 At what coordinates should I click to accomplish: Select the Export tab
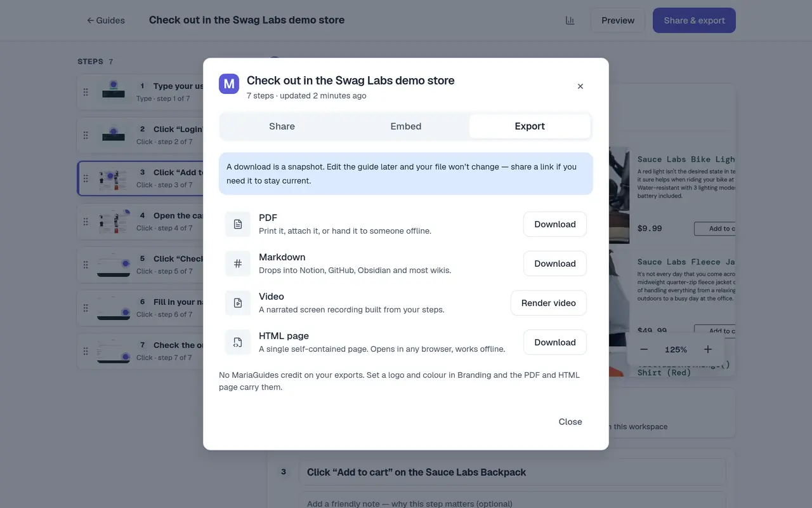530,126
